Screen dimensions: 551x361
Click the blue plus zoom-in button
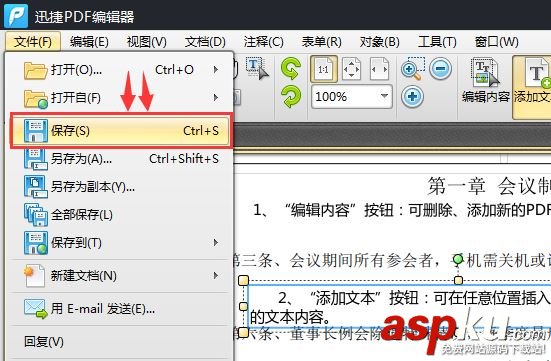[x=413, y=96]
